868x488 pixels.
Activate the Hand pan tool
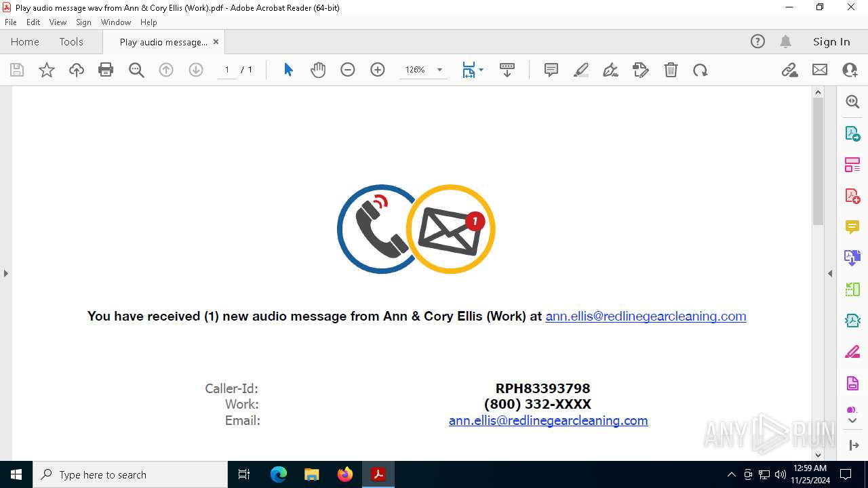pyautogui.click(x=318, y=70)
